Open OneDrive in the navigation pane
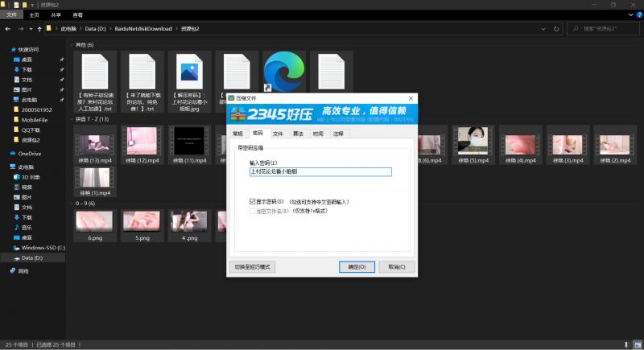The image size is (644, 350). coord(29,153)
